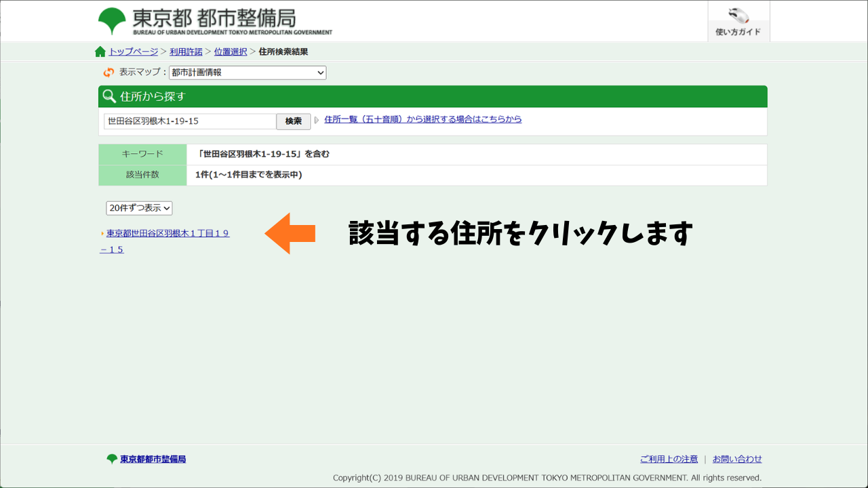Viewport: 868px width, 488px height.
Task: Click the ご利用上の注意 footer link
Action: (x=669, y=459)
